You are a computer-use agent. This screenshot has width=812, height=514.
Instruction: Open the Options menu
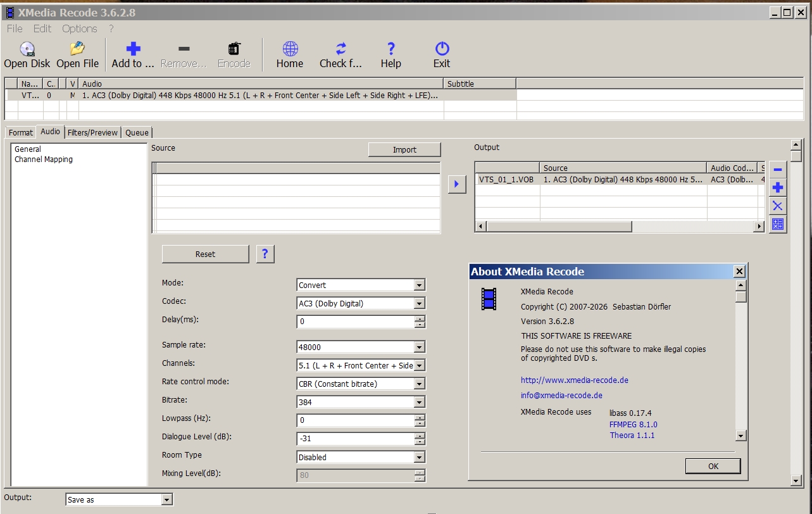pos(80,28)
